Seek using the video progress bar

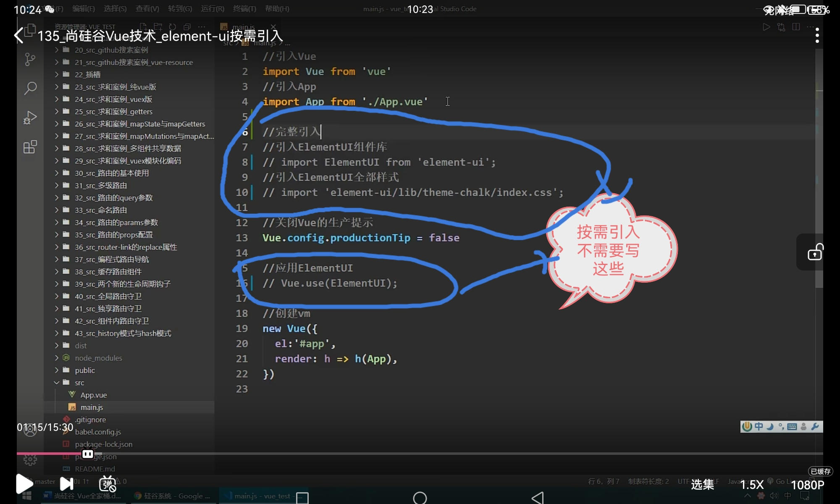pos(420,454)
